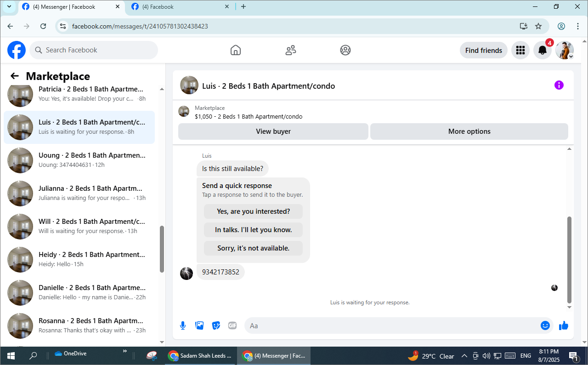Send a voice clip with microphone icon
588x365 pixels.
coord(183,325)
